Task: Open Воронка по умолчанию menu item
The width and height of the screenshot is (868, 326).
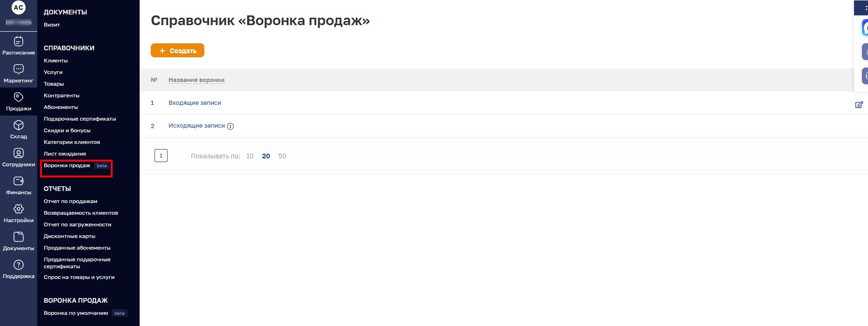Action: pyautogui.click(x=76, y=313)
